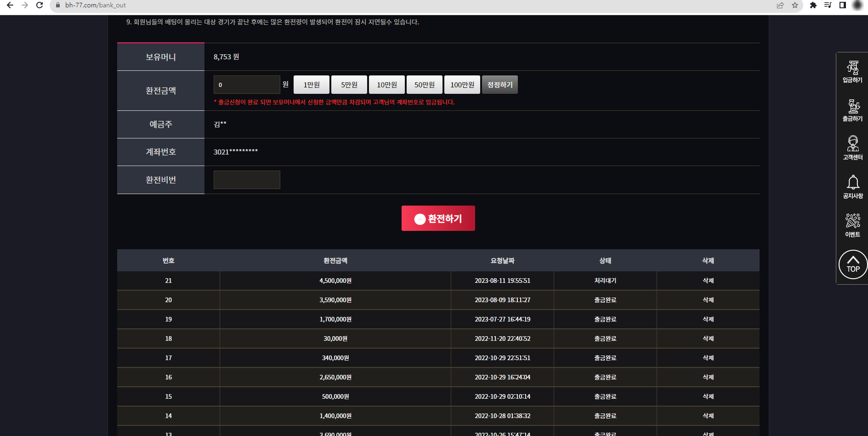
Task: Click the padlock site info icon
Action: click(x=58, y=5)
